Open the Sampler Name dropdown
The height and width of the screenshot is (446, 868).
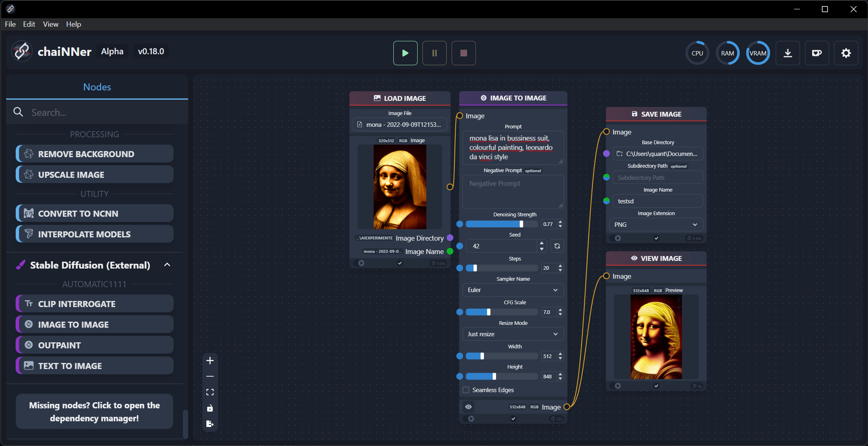tap(513, 290)
